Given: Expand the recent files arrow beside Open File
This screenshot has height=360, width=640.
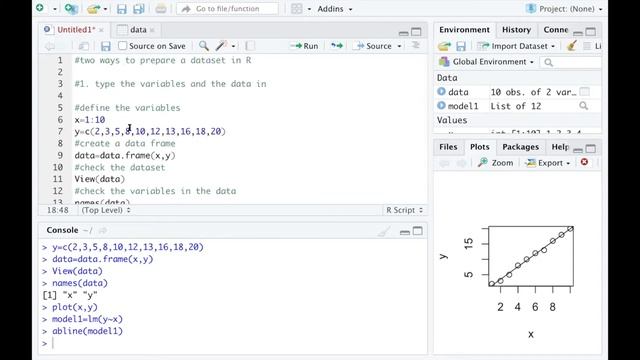Looking at the screenshot, I should coord(105,9).
